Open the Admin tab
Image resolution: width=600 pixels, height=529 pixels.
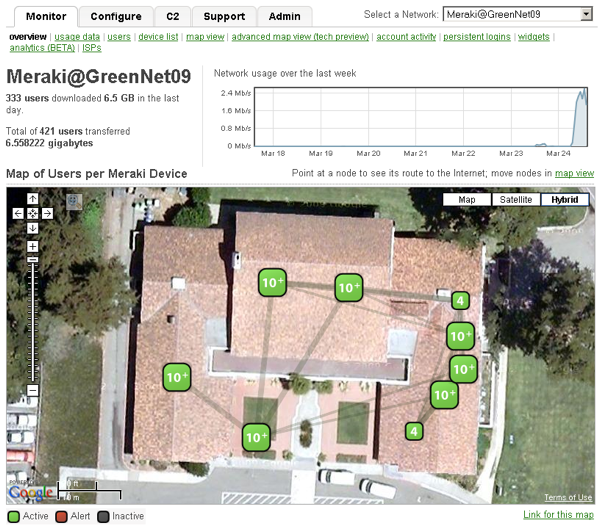[x=285, y=16]
